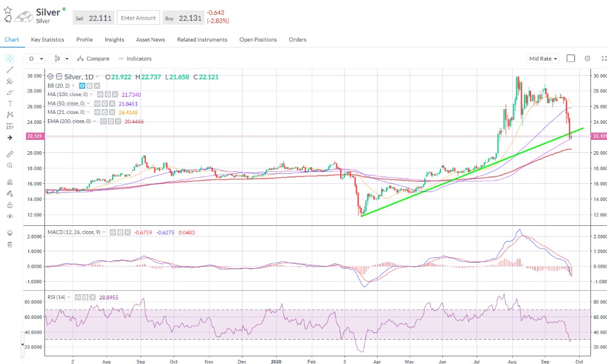Image resolution: width=607 pixels, height=364 pixels.
Task: Set a price alert bell
Action: (x=8, y=18)
